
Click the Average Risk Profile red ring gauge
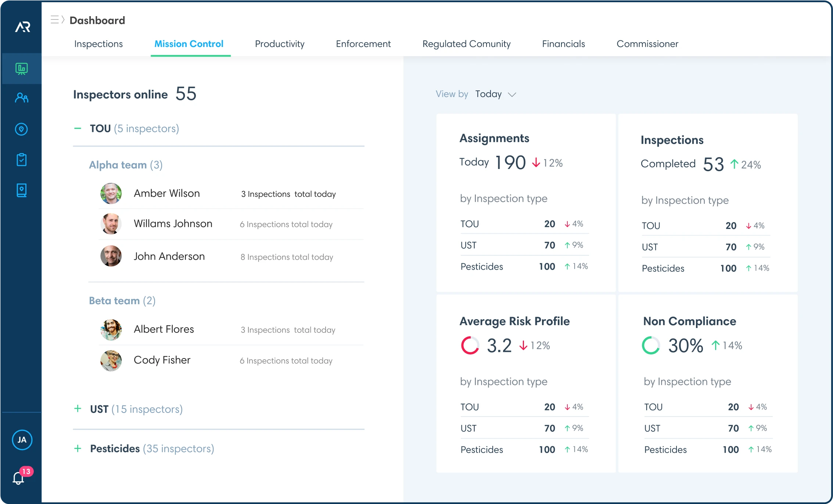470,345
